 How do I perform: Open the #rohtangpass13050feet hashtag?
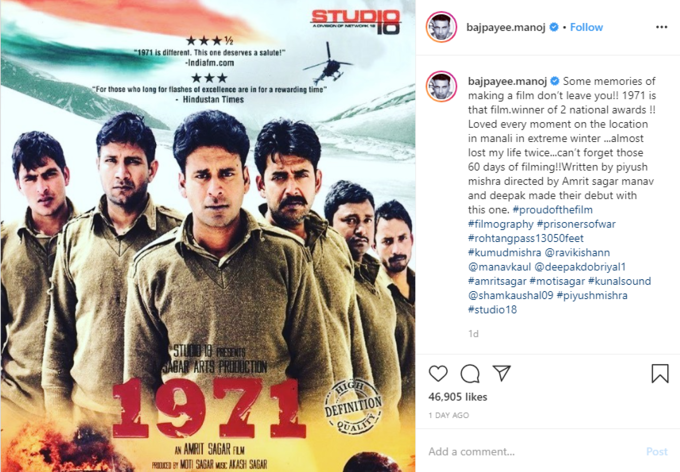pos(526,238)
